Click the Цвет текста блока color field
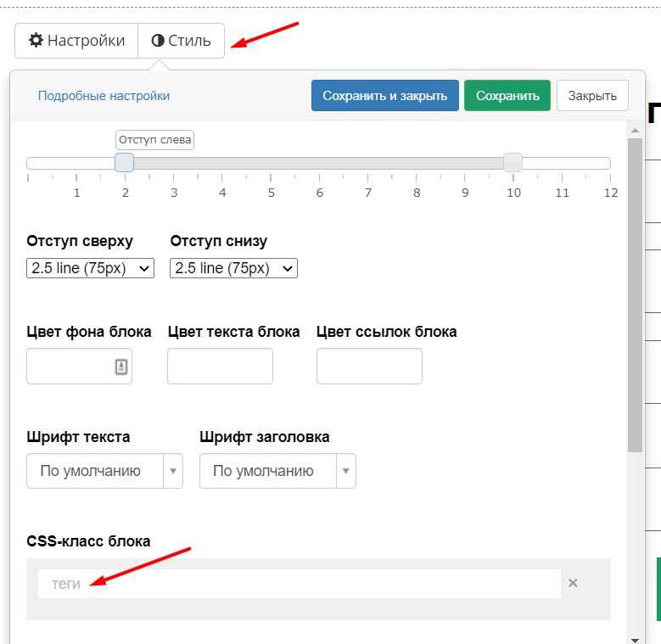This screenshot has height=644, width=661. (220, 366)
